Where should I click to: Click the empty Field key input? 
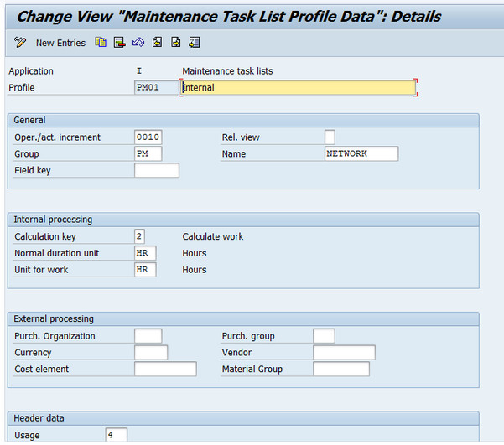tap(157, 170)
